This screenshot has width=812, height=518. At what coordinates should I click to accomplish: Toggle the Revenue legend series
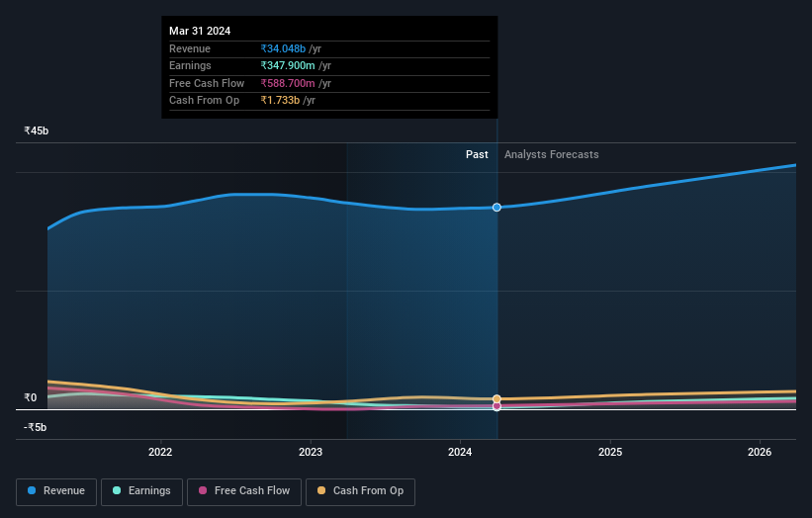point(56,491)
